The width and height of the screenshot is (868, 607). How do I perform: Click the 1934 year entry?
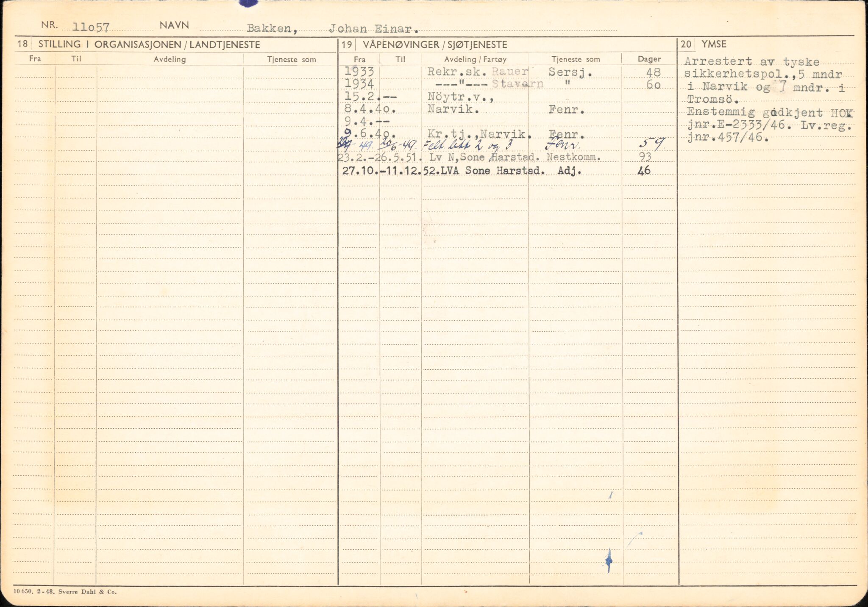coord(359,84)
